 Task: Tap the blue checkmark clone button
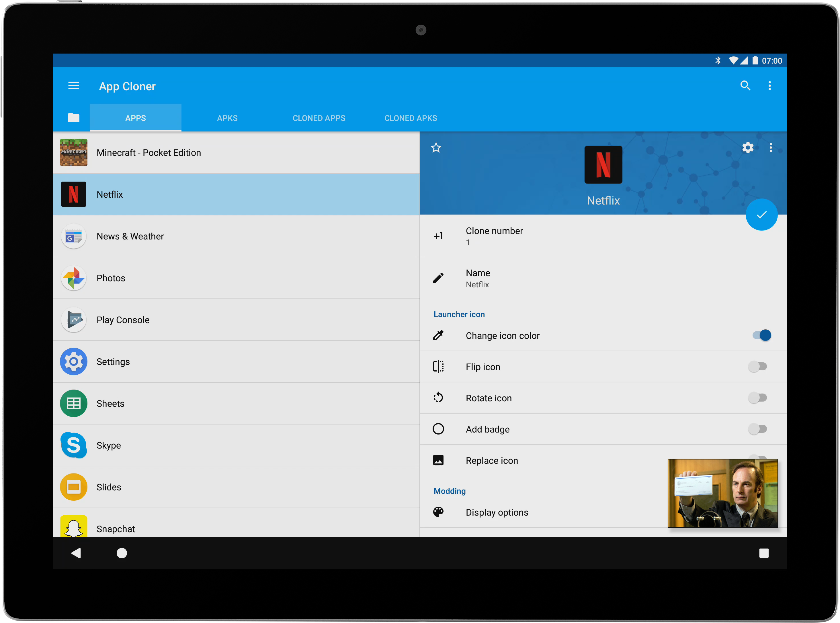pos(761,215)
